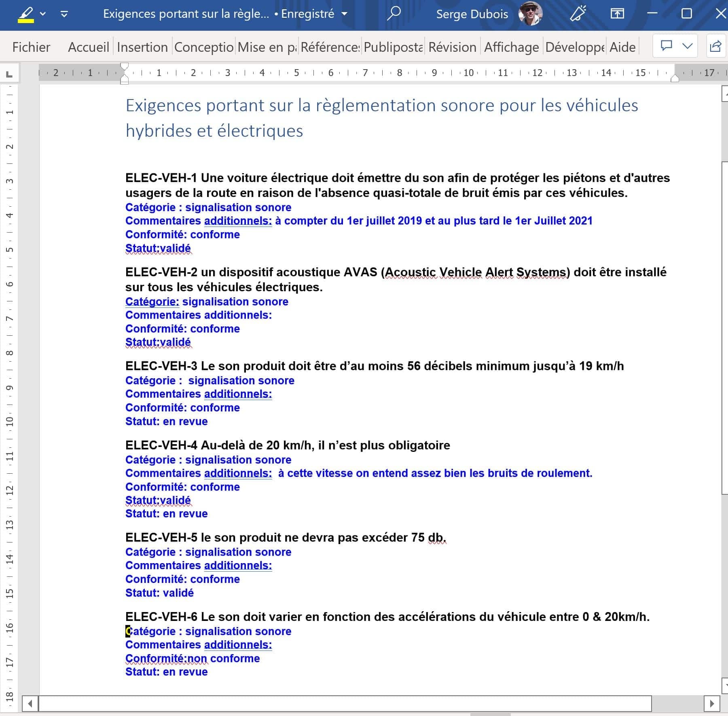Screen dimensions: 728x716
Task: Open the search magnifier in title bar
Action: (394, 14)
